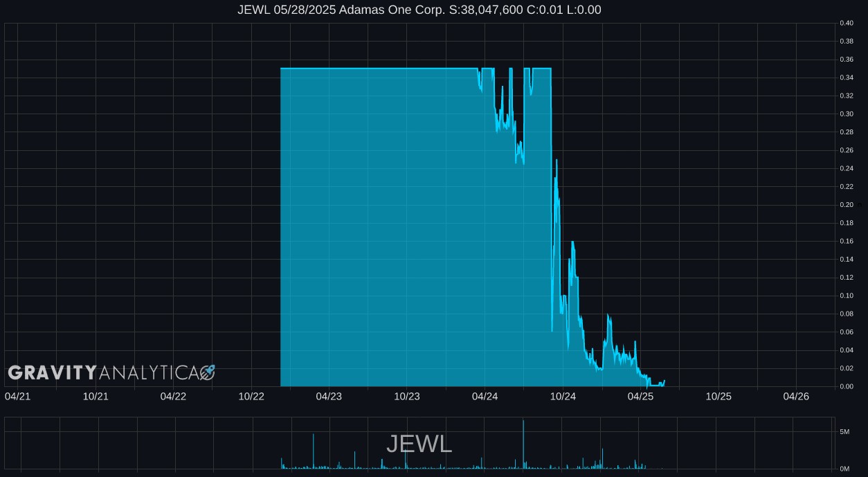
Task: Select the 10/22 x-axis date label
Action: [x=251, y=397]
